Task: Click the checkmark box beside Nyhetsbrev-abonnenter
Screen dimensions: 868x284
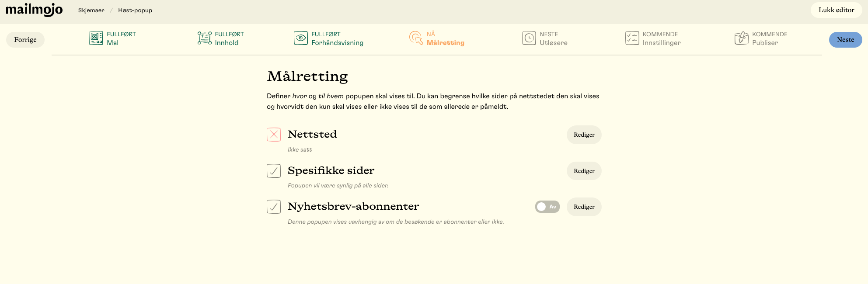Action: pyautogui.click(x=274, y=206)
